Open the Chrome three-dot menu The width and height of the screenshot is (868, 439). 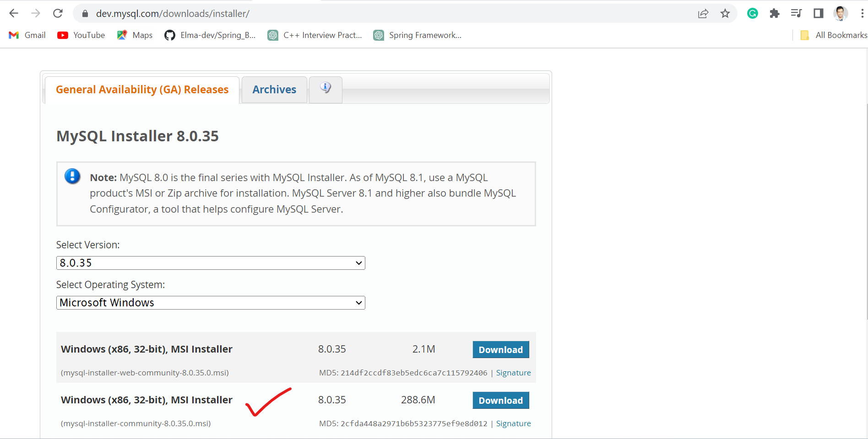click(x=862, y=13)
